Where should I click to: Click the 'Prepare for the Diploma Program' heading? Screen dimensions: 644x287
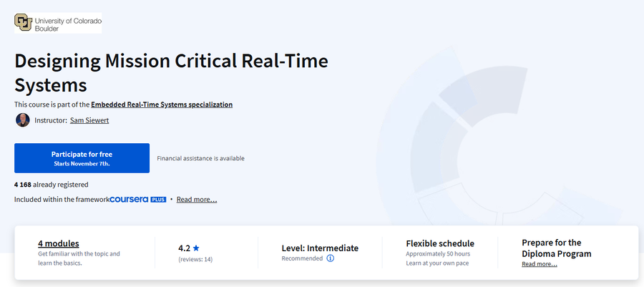[557, 248]
